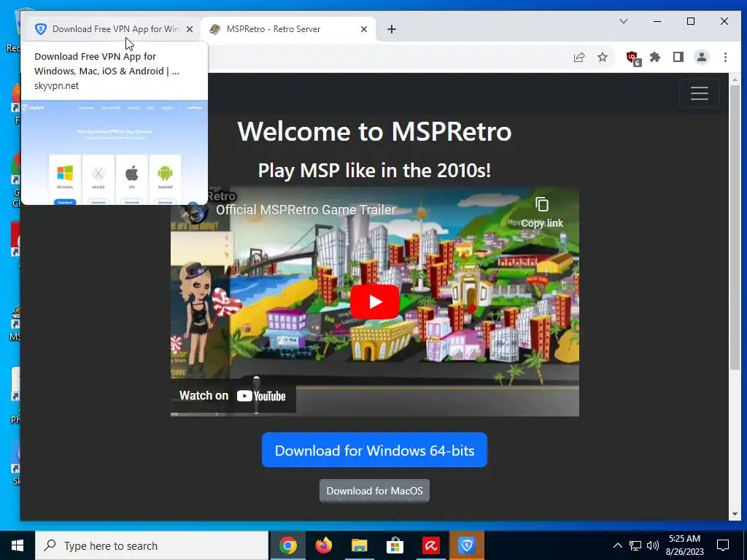Bookmark this page with the star icon
This screenshot has height=560, width=747.
(x=603, y=57)
